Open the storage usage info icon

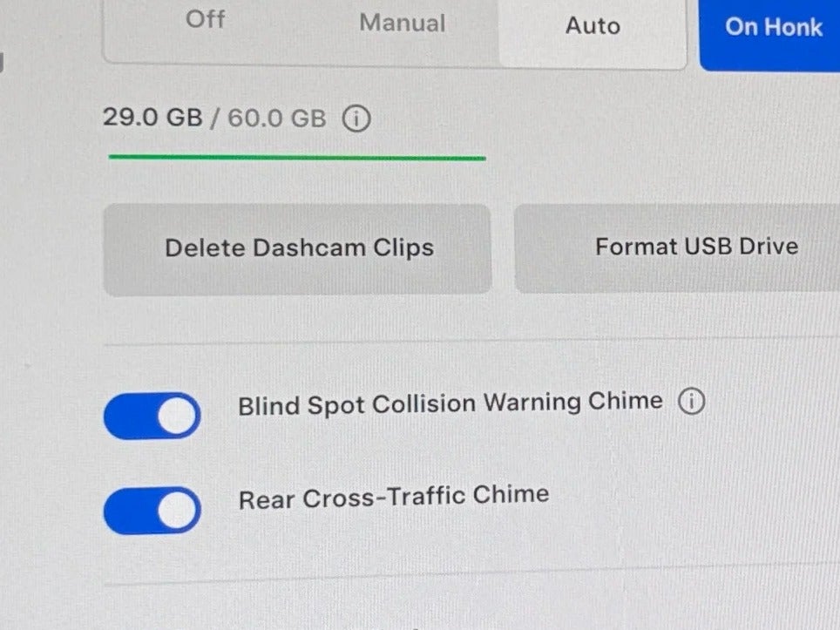(356, 119)
